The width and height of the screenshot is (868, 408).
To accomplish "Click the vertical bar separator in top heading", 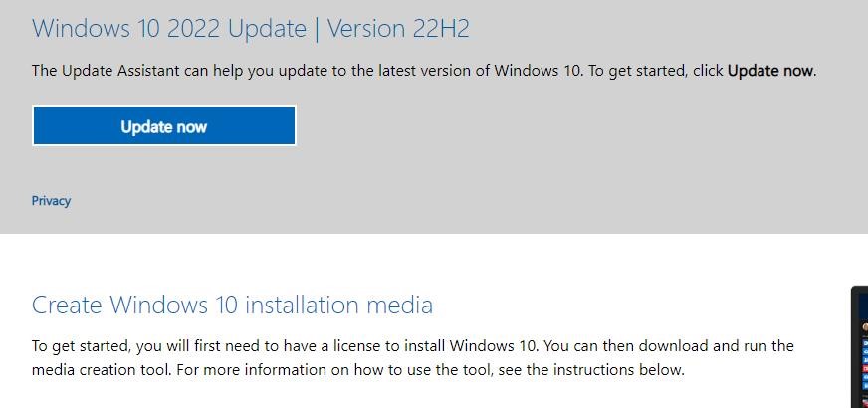I will [317, 29].
